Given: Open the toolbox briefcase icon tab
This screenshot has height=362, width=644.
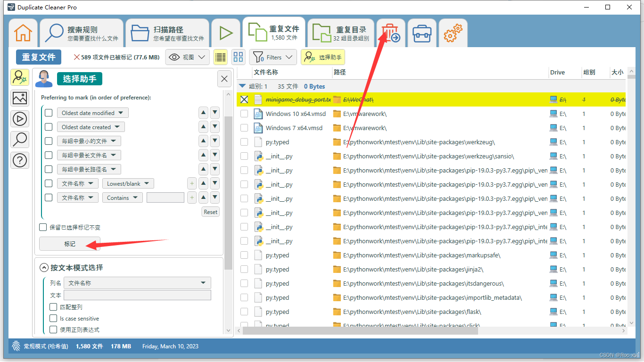Looking at the screenshot, I should [421, 33].
